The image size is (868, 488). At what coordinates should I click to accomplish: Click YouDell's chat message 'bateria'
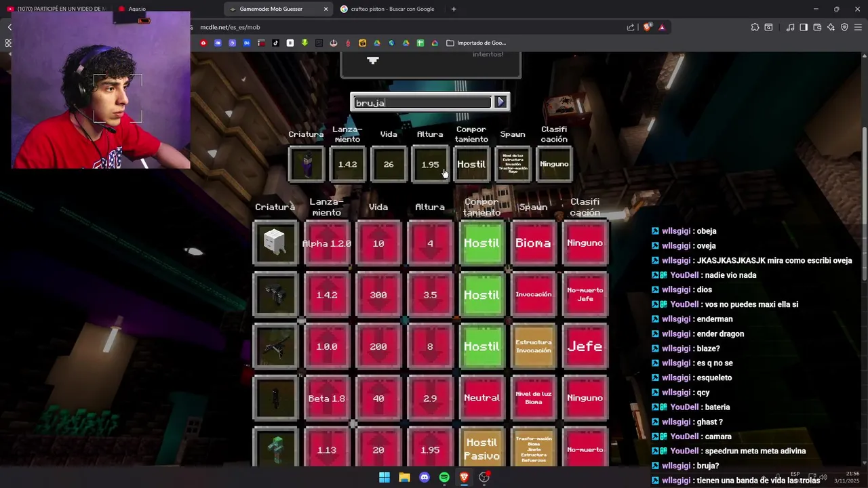click(717, 407)
